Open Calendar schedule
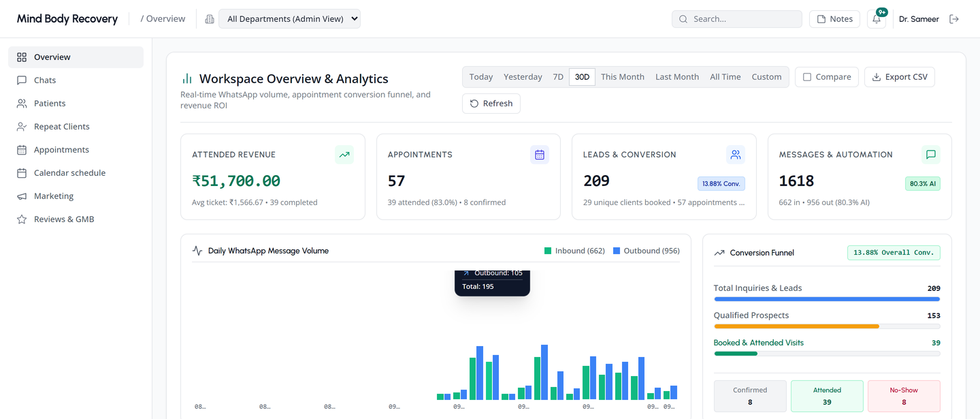Screen dimensions: 980x419 coord(76,173)
